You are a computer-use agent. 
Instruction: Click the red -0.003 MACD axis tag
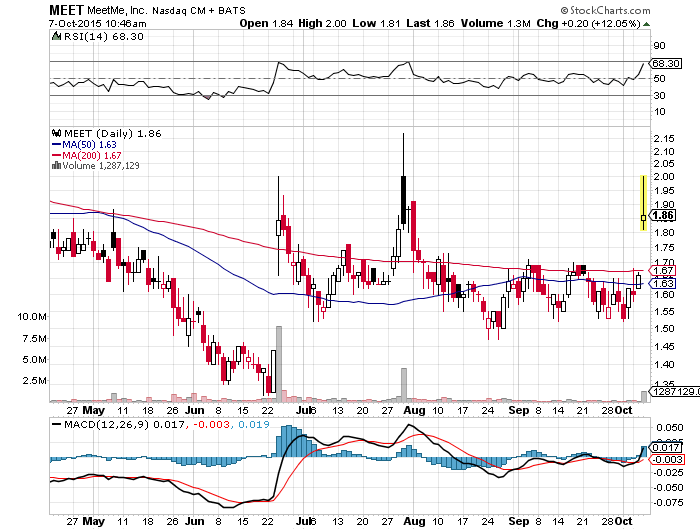coord(666,460)
